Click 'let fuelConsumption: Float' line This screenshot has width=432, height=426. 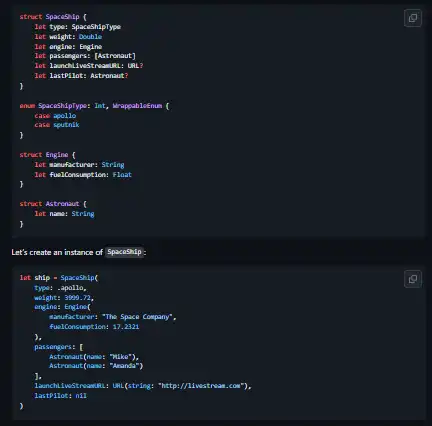pos(83,175)
